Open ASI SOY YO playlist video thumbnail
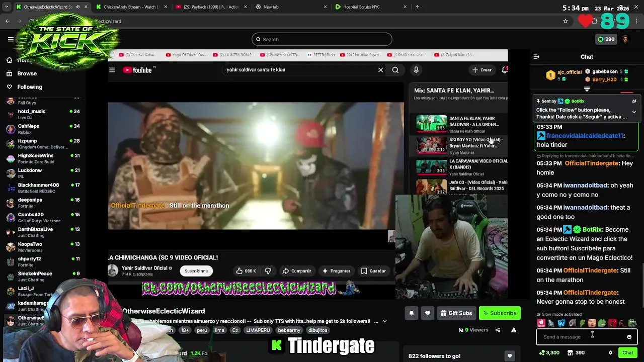This screenshot has height=362, width=644. coord(431,145)
